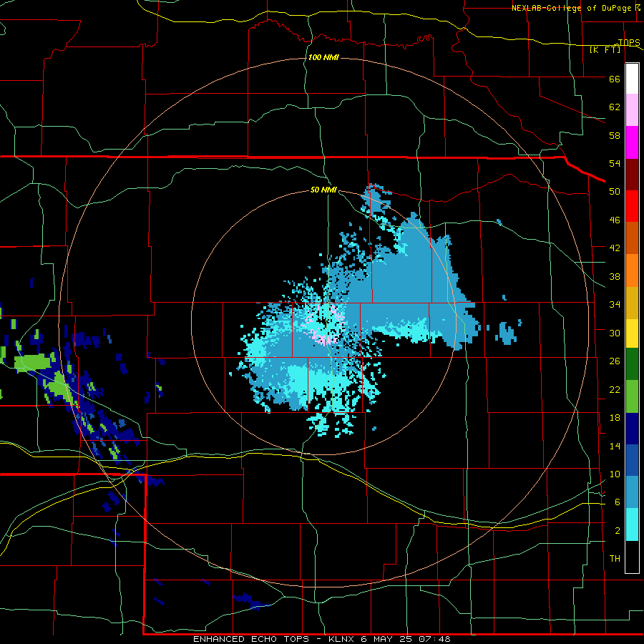644x644 pixels.
Task: Click the dark red color band on the legend
Action: [632, 174]
